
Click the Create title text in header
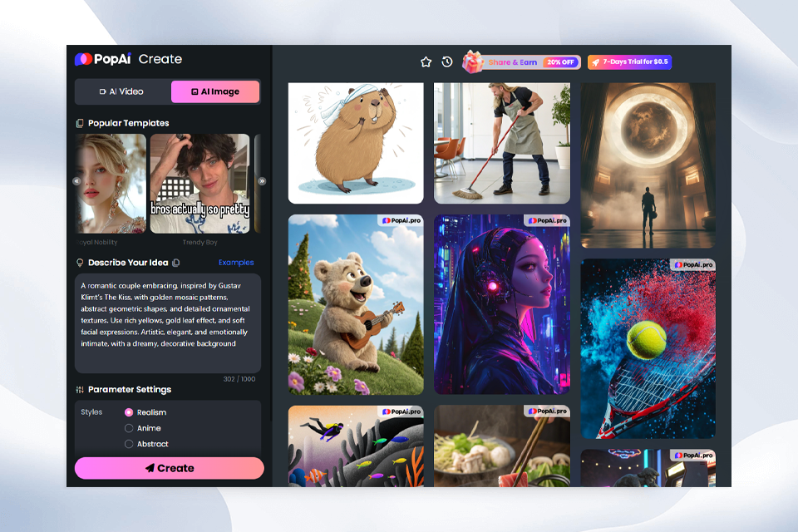point(160,59)
